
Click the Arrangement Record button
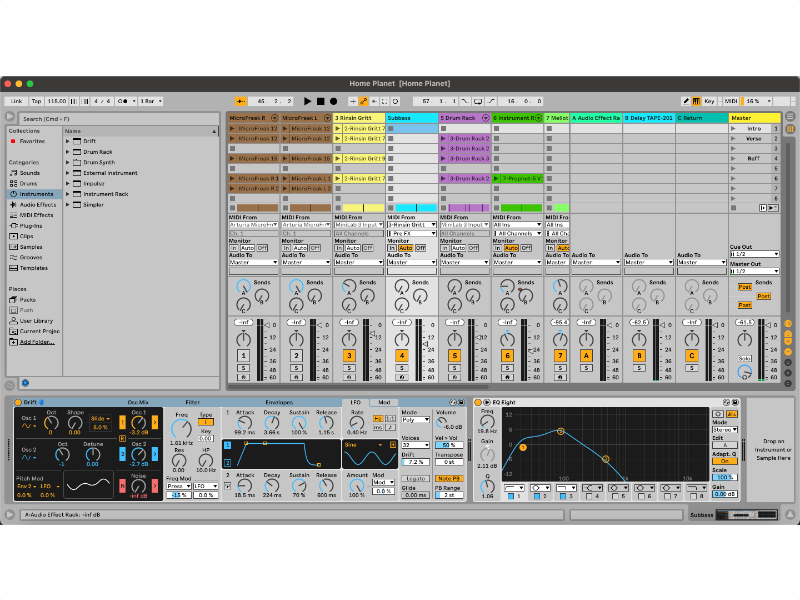[x=333, y=101]
